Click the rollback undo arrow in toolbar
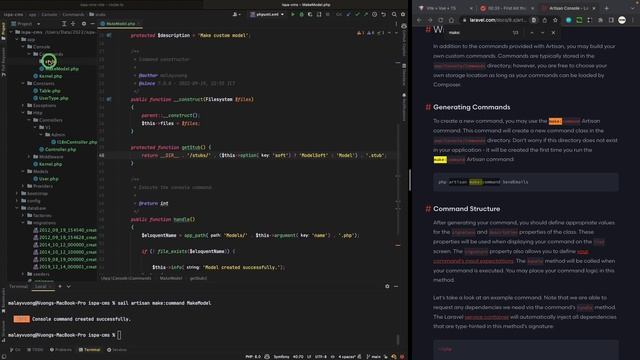This screenshot has width=640, height=360. (384, 14)
